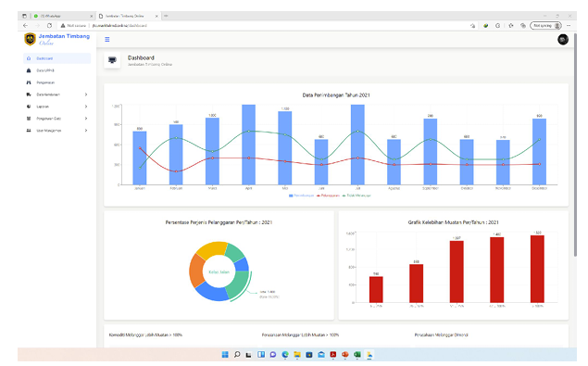Click the April bar in the Penimbangan chart
Viewport: 588px width, 366px height.
248,145
